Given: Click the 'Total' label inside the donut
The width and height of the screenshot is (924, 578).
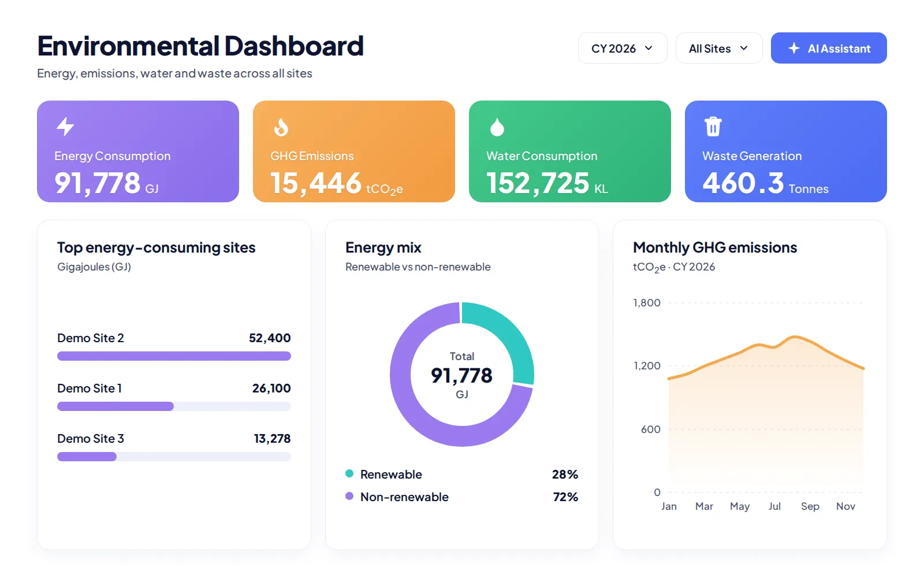Looking at the screenshot, I should (462, 357).
